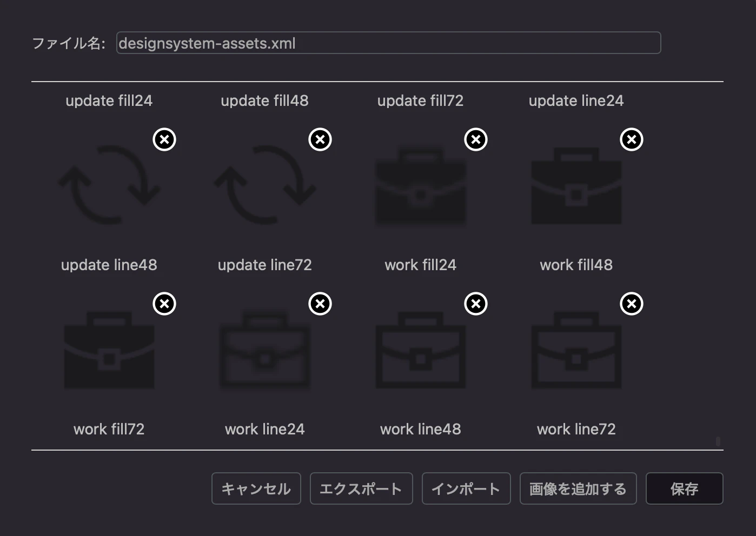Viewport: 756px width, 536px height.
Task: Add an image with 画像を追加する
Action: pos(578,488)
